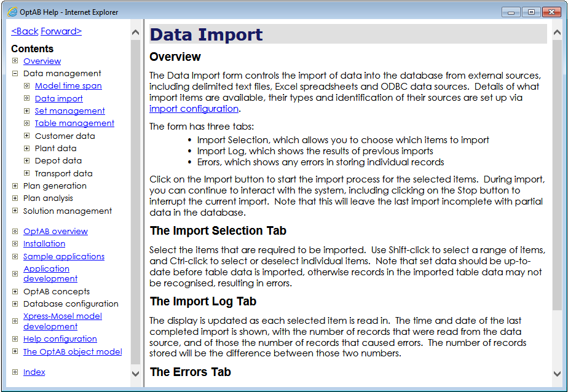Expand the Customer data node

click(x=27, y=136)
